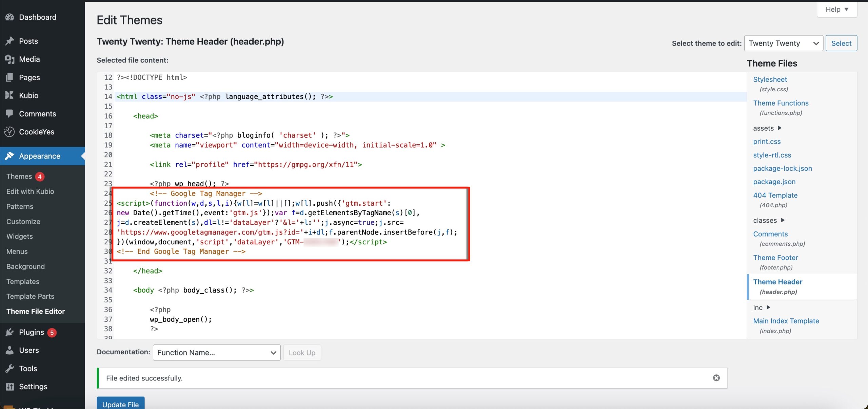868x409 pixels.
Task: Select Customize under Appearance
Action: pos(23,221)
